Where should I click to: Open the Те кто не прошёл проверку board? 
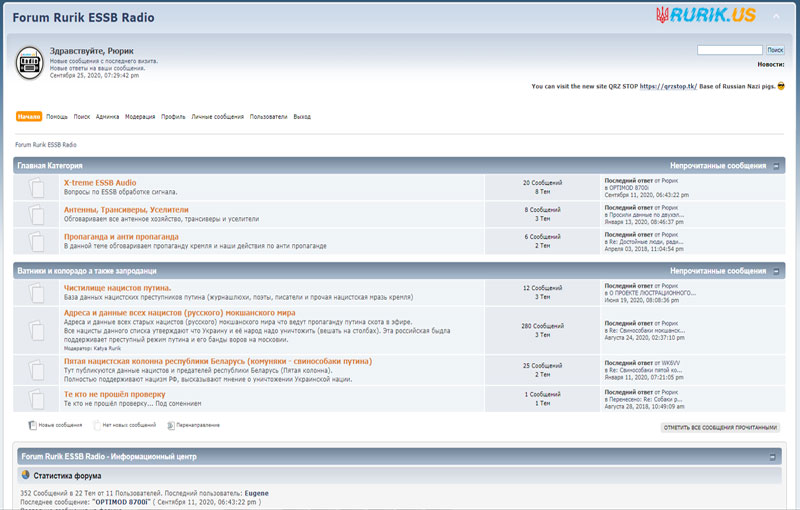coord(114,394)
